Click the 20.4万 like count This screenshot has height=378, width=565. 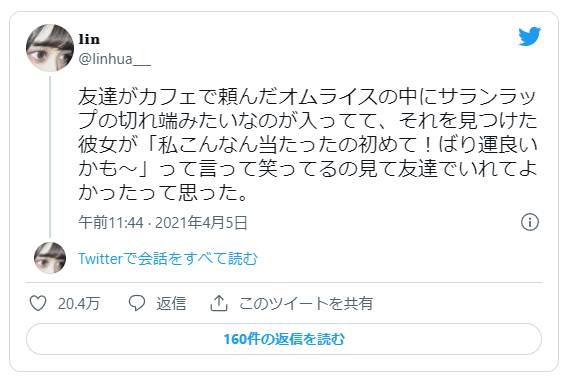coord(79,303)
